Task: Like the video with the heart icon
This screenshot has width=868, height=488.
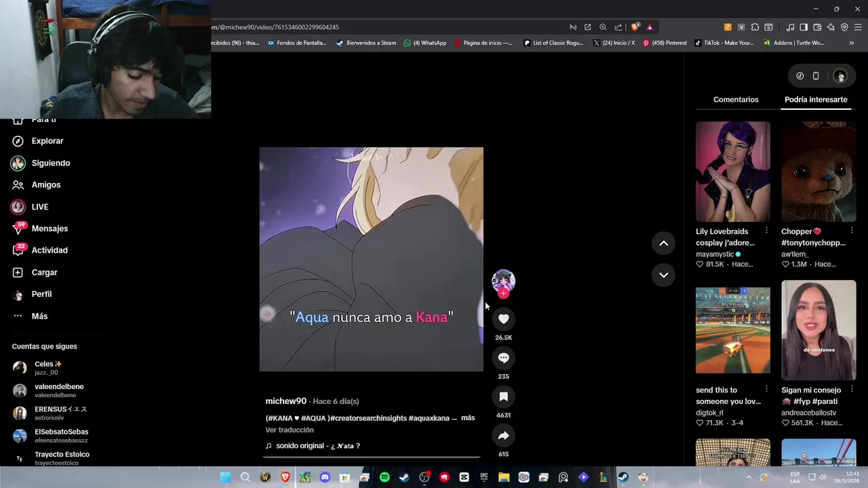Action: (x=503, y=319)
